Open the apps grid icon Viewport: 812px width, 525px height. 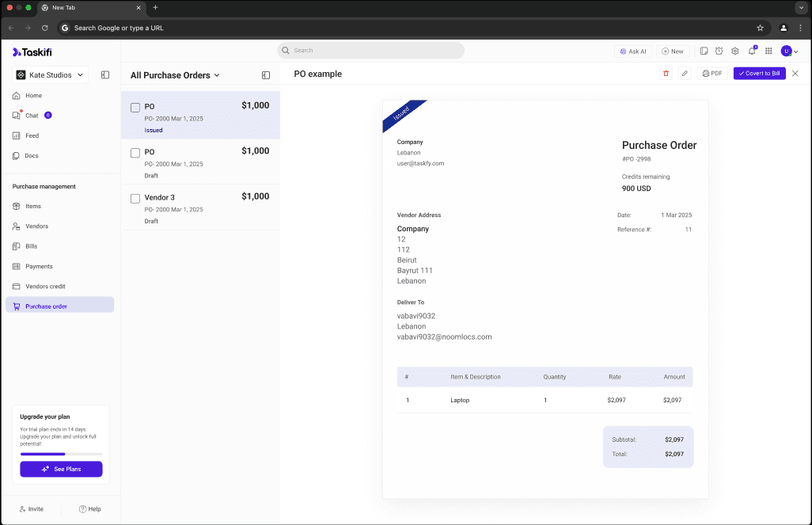coord(768,51)
